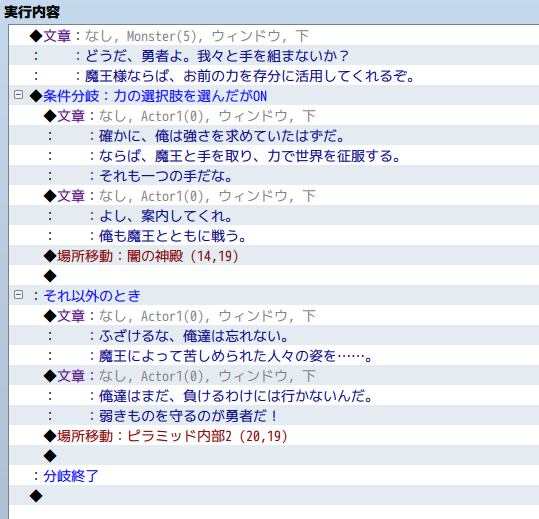This screenshot has width=539, height=519.
Task: Select the line ふざけるな、俺達は忘れない。
Action: pyautogui.click(x=274, y=335)
